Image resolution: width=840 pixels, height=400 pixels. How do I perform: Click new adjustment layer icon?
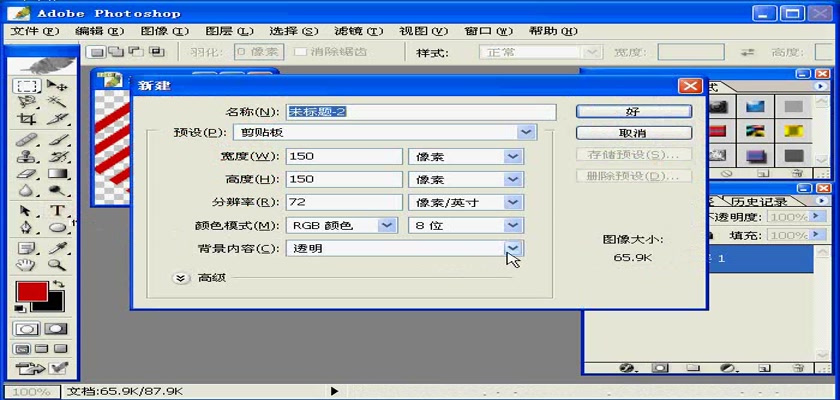727,368
